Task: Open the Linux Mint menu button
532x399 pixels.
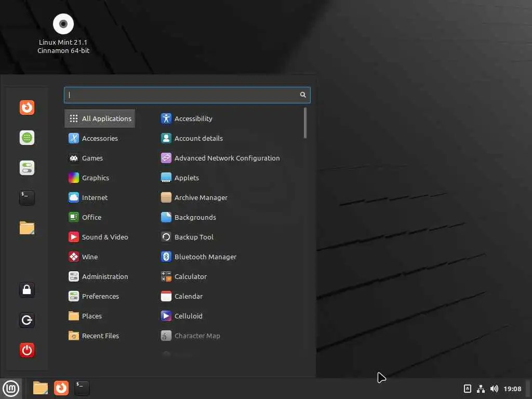Action: pyautogui.click(x=11, y=389)
